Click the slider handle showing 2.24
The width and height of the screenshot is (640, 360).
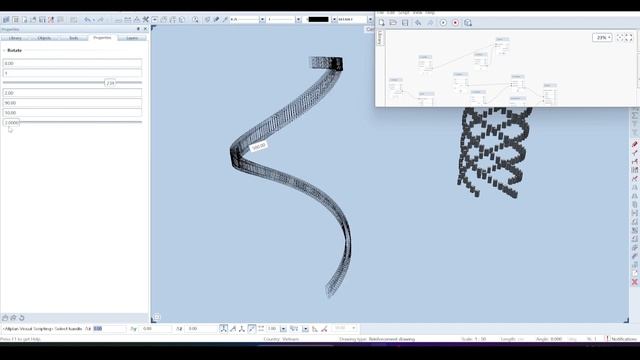tap(110, 83)
